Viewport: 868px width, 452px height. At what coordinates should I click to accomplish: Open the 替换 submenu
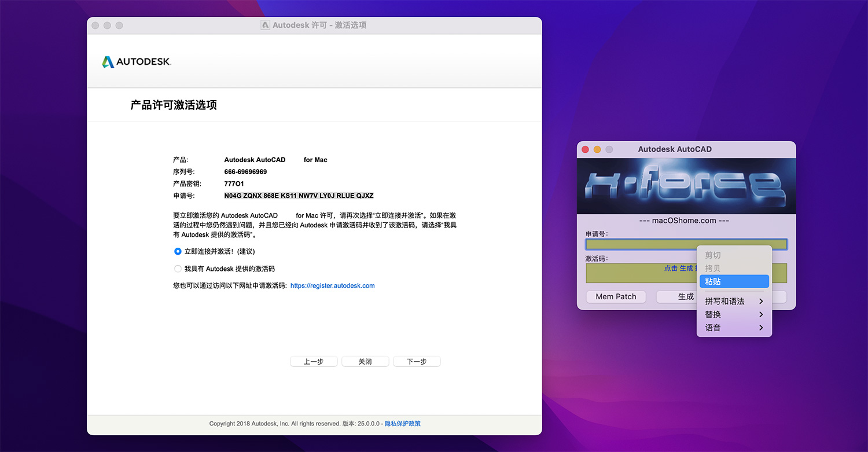click(x=734, y=315)
